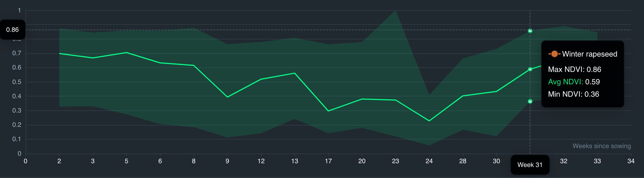Image resolution: width=644 pixels, height=178 pixels.
Task: Select the week 2 starting point of the line
Action: point(59,53)
